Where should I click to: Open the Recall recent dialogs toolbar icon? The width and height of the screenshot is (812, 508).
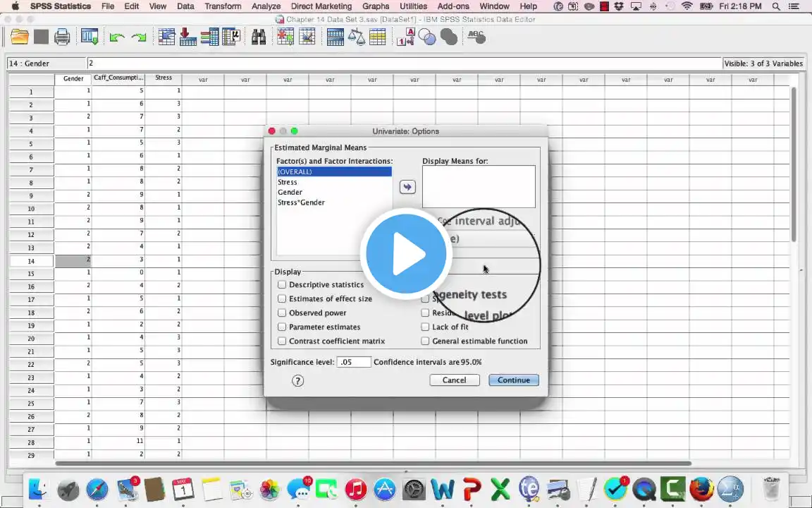90,37
